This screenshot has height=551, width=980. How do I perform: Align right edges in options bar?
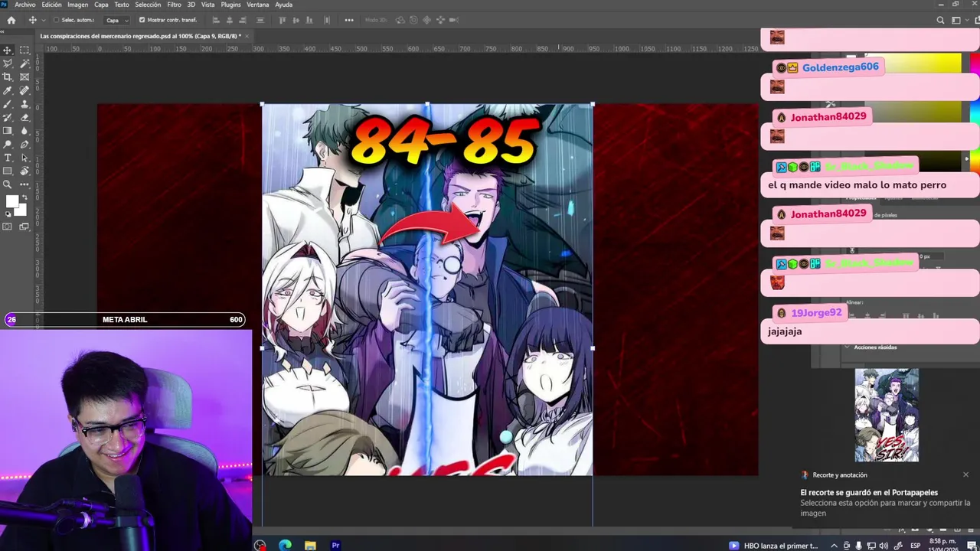tap(242, 20)
